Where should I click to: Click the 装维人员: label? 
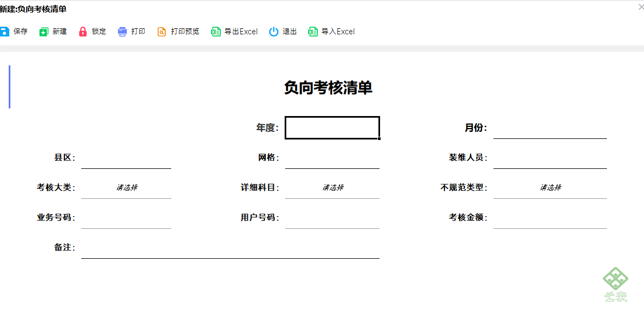(x=468, y=157)
